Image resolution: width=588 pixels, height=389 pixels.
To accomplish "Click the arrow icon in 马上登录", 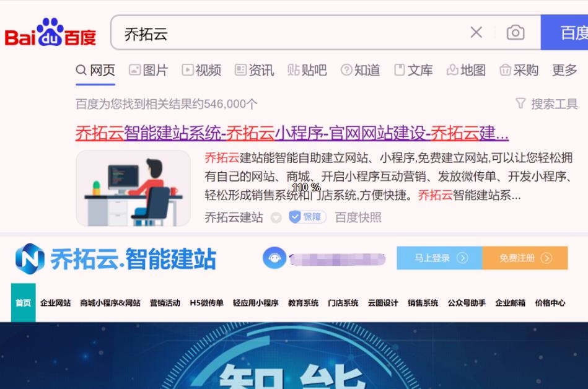I will coord(462,258).
